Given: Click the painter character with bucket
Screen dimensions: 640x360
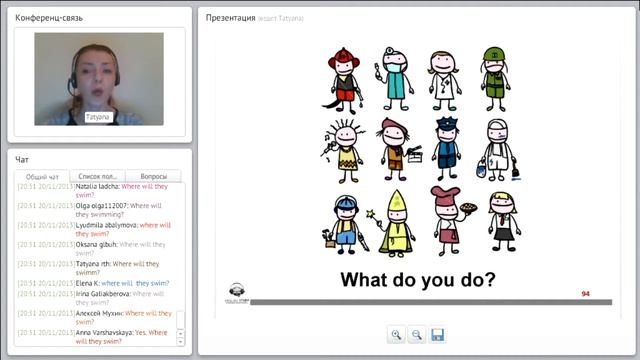Looking at the screenshot, I should pos(498,150).
